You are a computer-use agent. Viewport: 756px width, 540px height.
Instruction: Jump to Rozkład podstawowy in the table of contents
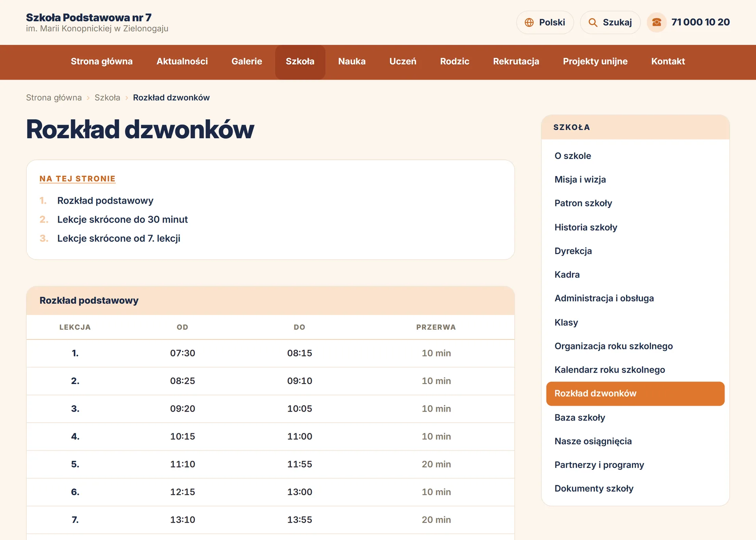[105, 201]
